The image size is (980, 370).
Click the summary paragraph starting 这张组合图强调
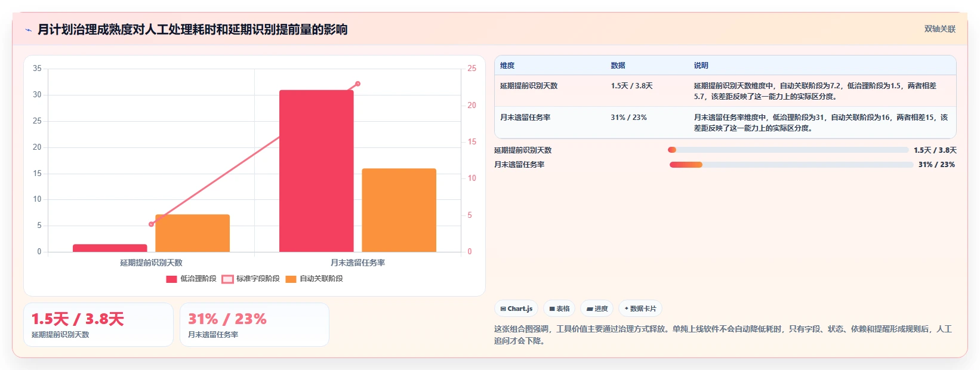(723, 335)
